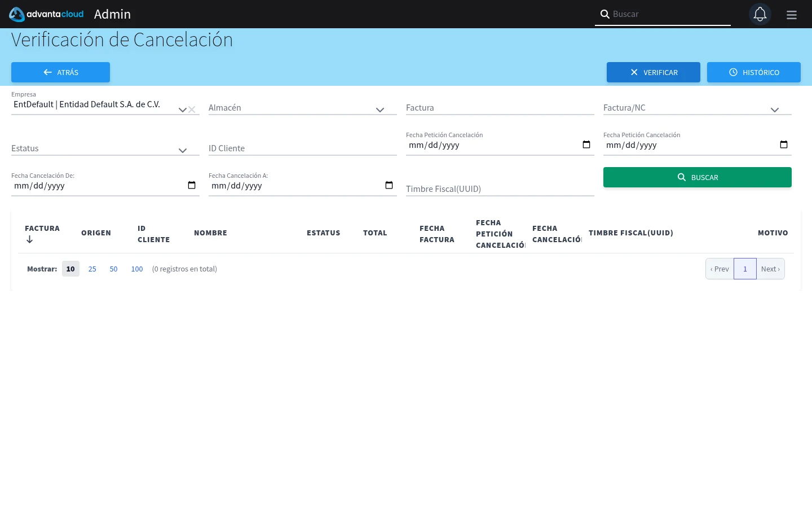812x508 pixels.
Task: Clear the Empresa selection with the X
Action: click(192, 110)
